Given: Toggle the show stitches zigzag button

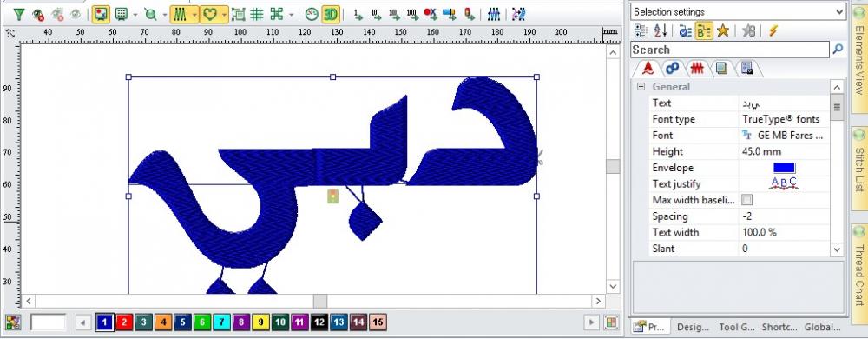Looking at the screenshot, I should [x=180, y=15].
